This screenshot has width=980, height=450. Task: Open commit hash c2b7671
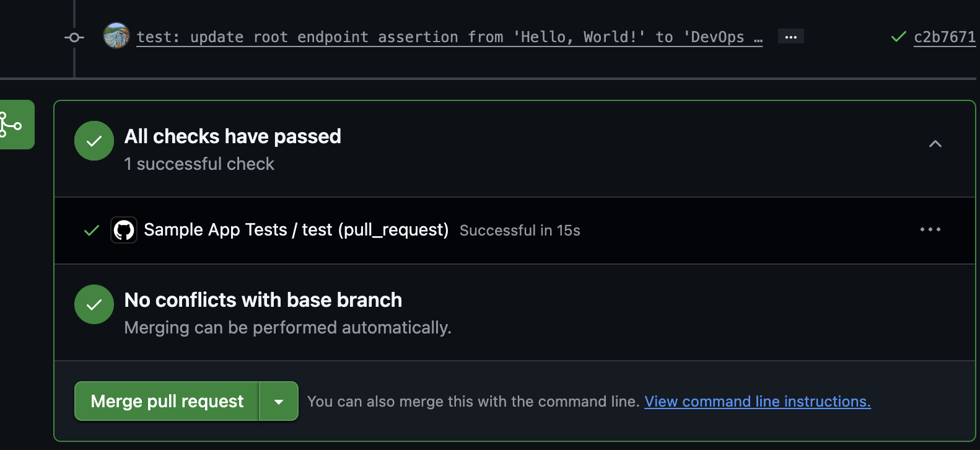coord(945,37)
